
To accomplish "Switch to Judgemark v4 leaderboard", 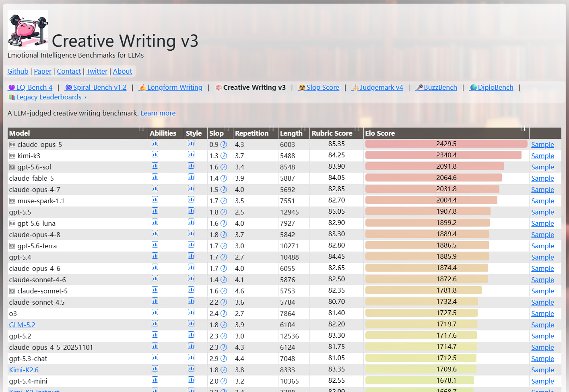I will coord(377,87).
